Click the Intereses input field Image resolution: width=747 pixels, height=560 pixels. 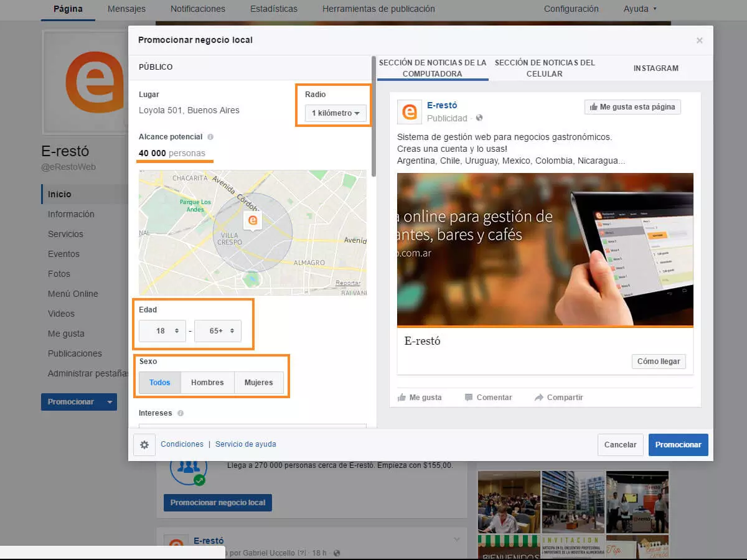point(253,426)
